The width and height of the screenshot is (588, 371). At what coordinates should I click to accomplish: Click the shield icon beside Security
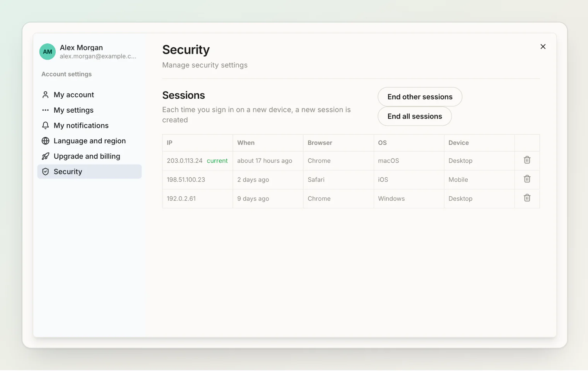[45, 172]
